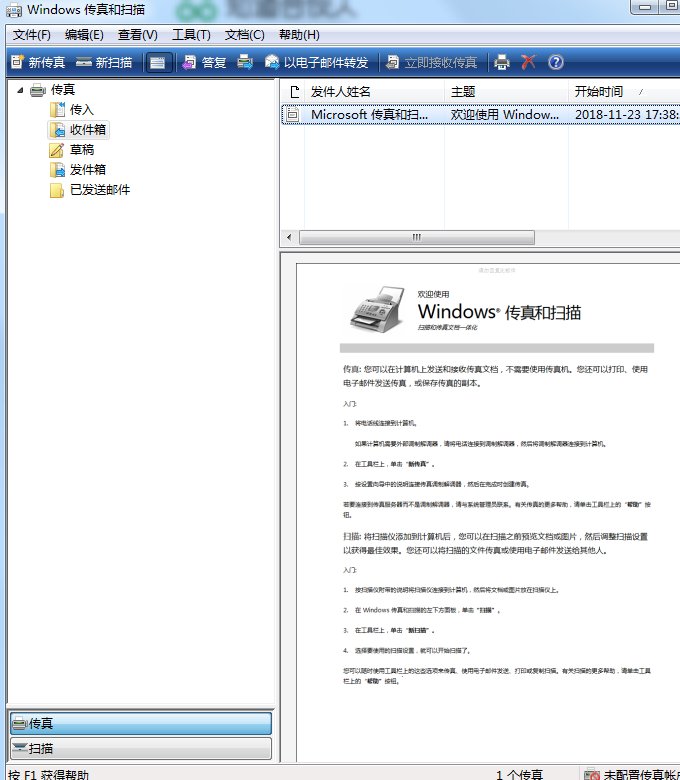Click the 新传真 (New Fax) toolbar button
The width and height of the screenshot is (680, 780).
(38, 62)
